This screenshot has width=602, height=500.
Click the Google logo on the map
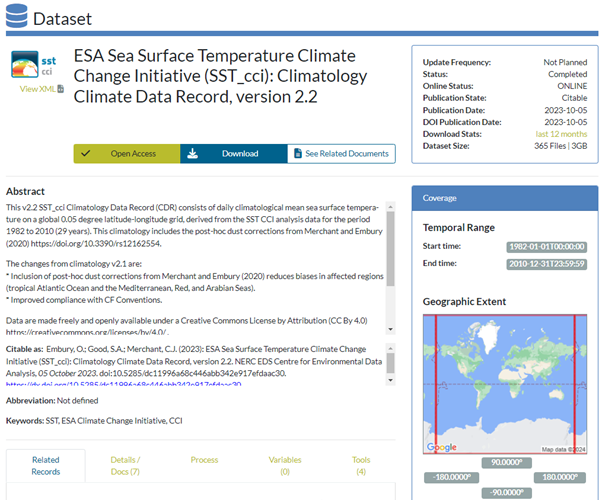[441, 447]
